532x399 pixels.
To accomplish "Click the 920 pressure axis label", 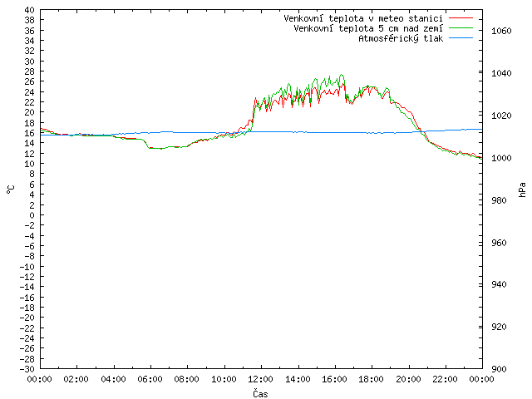I will click(499, 327).
